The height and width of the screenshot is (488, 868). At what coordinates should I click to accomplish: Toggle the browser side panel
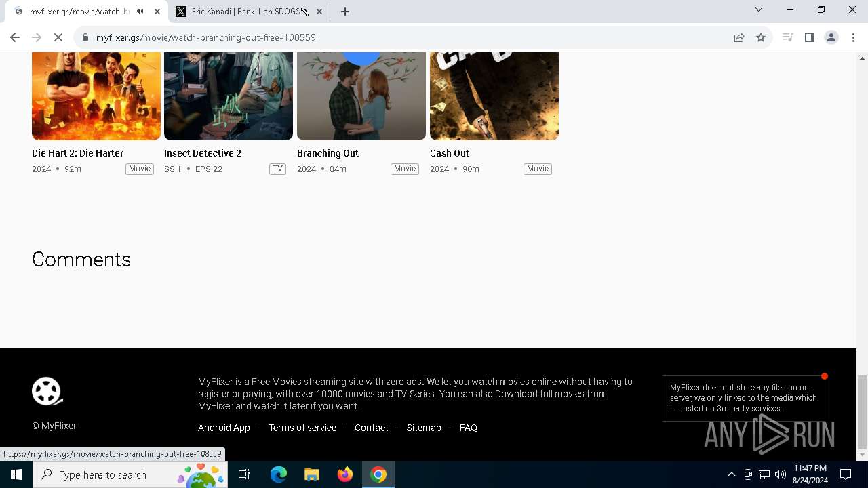(x=809, y=37)
